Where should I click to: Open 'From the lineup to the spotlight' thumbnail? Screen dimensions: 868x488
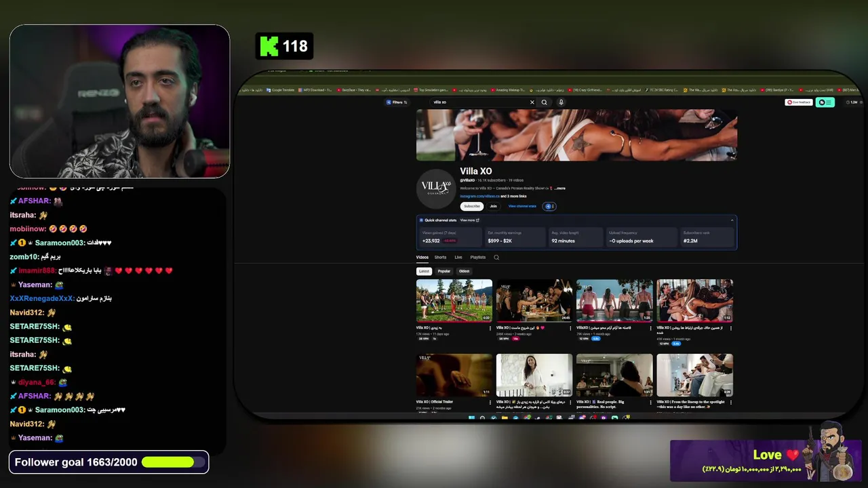[x=694, y=375]
